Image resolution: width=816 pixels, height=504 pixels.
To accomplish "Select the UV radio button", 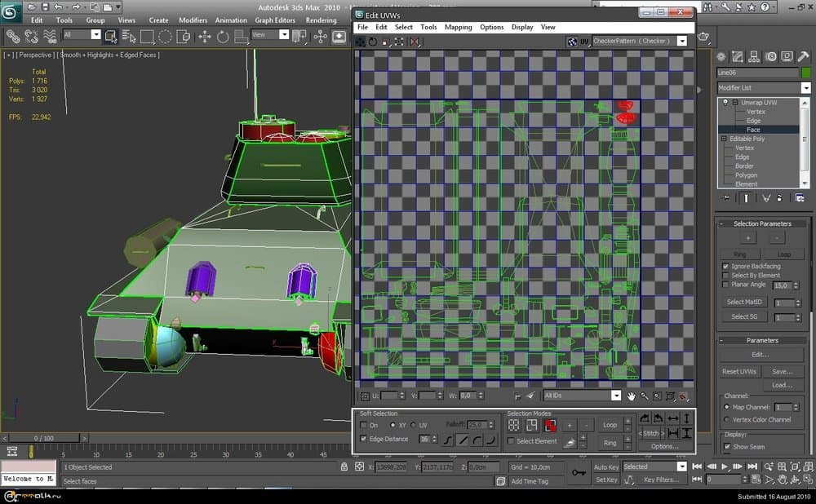I will coord(414,425).
